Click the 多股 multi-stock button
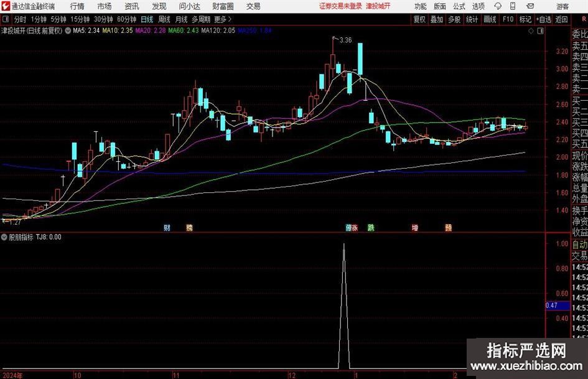588x379 pixels. click(x=454, y=19)
